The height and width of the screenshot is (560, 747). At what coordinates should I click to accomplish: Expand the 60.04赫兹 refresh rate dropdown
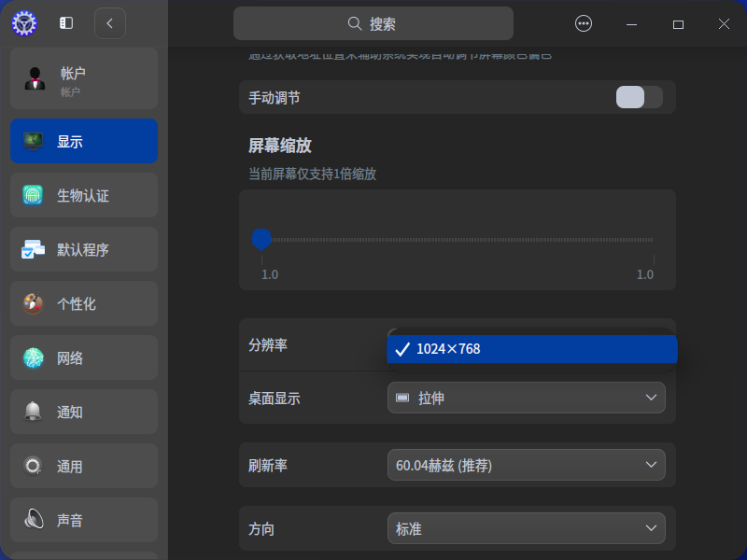click(527, 465)
